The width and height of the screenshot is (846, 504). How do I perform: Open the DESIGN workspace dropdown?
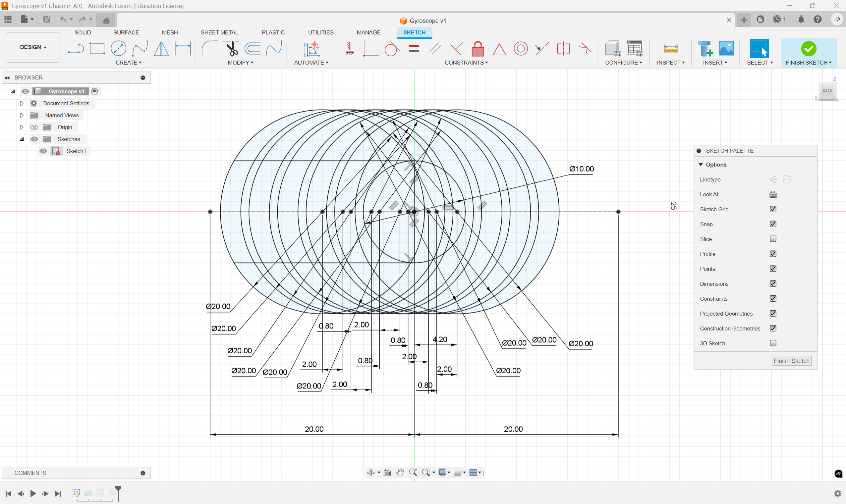click(x=33, y=47)
